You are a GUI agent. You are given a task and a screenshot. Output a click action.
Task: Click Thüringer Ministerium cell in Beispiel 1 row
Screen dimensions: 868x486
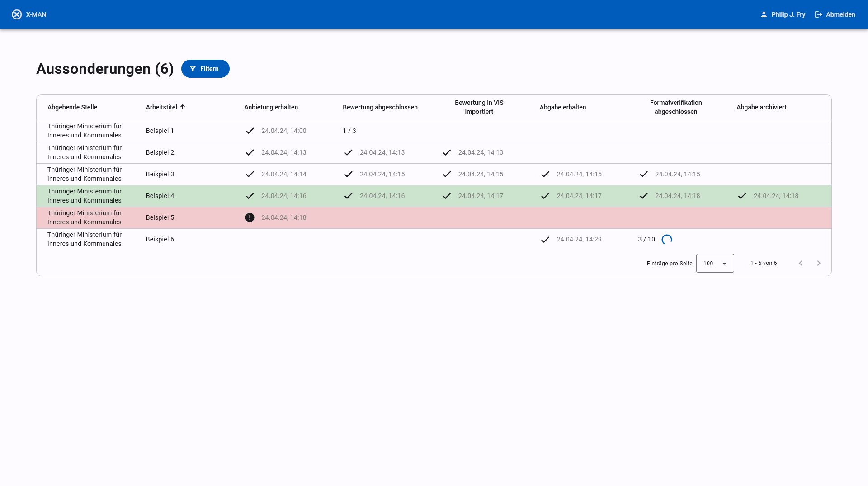pos(85,131)
